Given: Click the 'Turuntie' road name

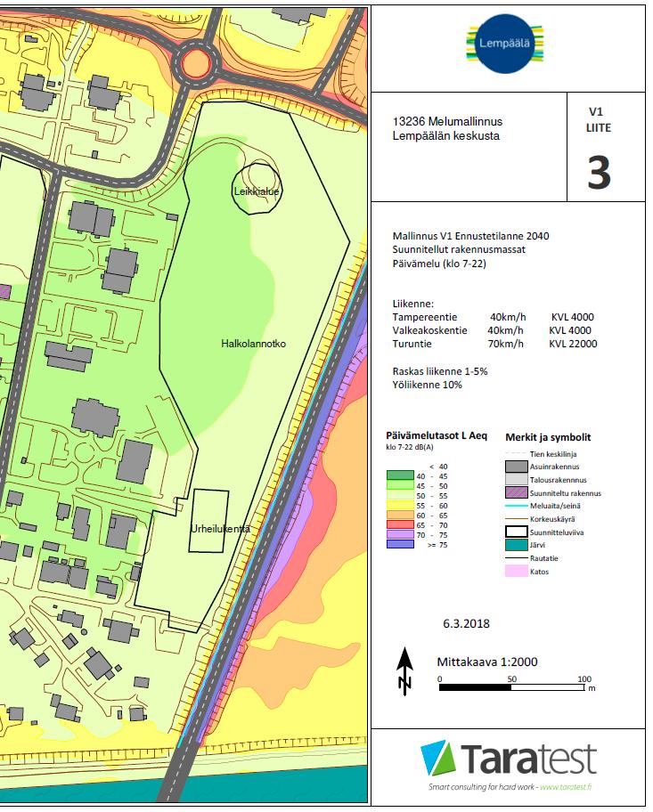Looking at the screenshot, I should pos(412,344).
